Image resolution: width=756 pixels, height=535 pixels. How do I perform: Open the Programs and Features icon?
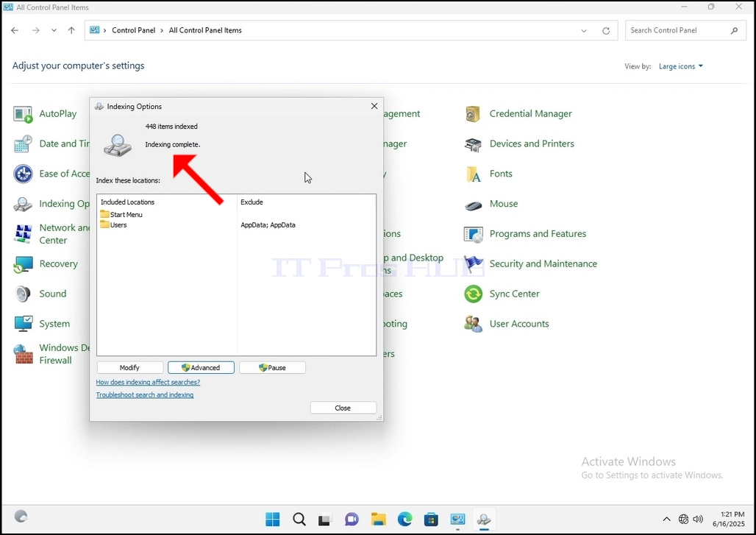(473, 234)
